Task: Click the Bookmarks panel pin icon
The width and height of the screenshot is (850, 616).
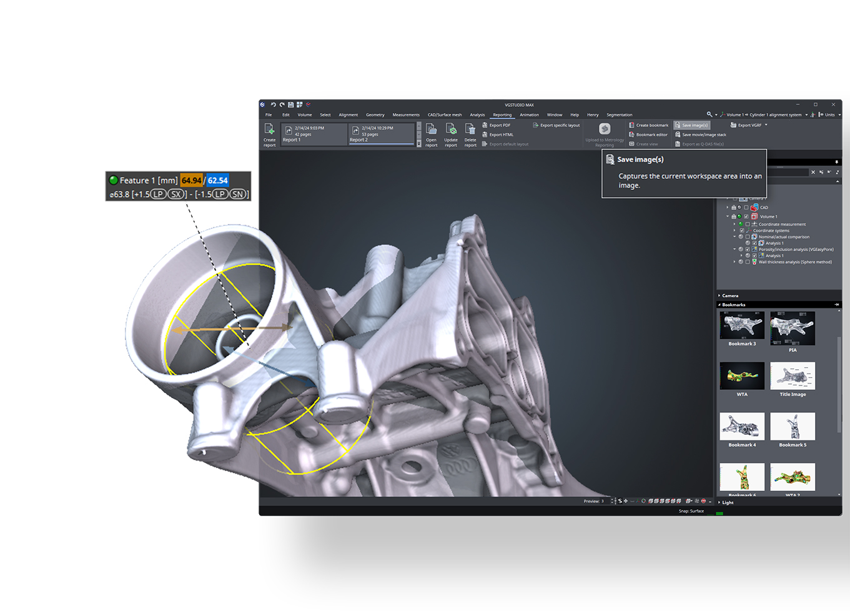Action: point(837,305)
